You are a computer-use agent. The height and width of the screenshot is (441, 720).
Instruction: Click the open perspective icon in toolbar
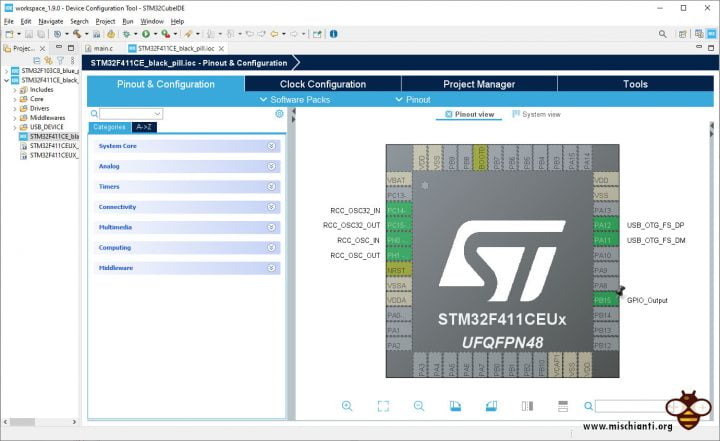[x=683, y=34]
